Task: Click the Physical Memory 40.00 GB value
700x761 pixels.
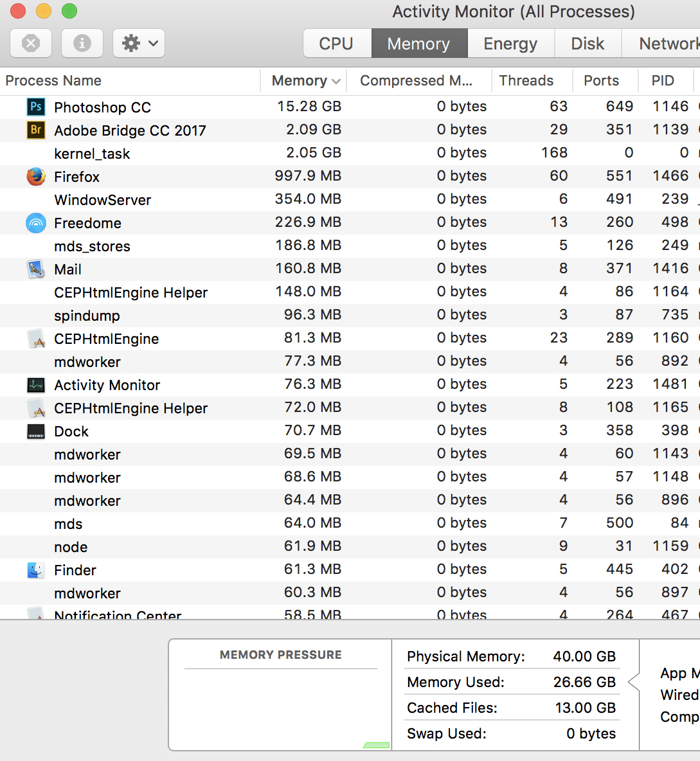Action: [x=584, y=656]
